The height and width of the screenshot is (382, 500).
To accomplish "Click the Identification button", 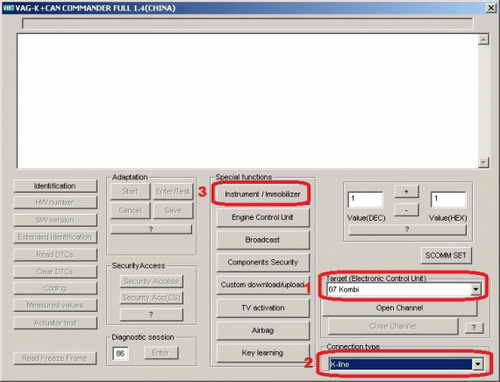I will click(55, 186).
